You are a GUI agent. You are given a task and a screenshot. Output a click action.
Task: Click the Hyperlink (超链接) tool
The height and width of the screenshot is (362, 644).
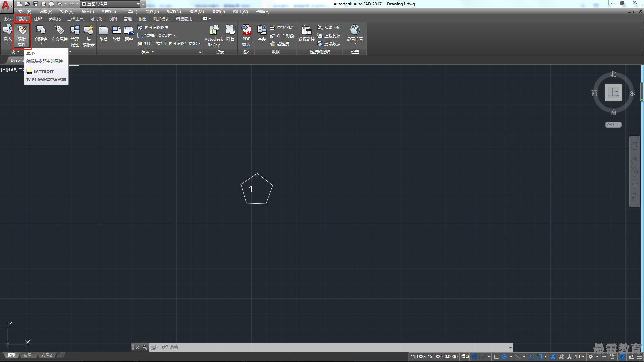(x=280, y=44)
